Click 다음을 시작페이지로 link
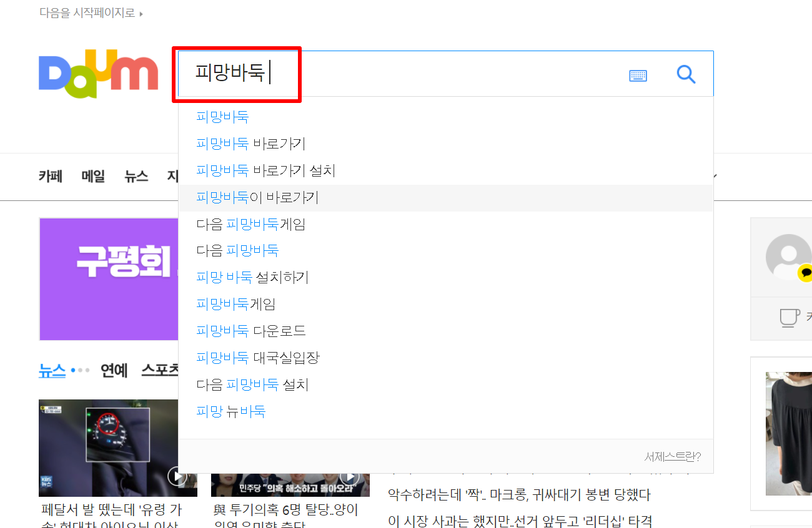812x528 pixels. coord(91,12)
